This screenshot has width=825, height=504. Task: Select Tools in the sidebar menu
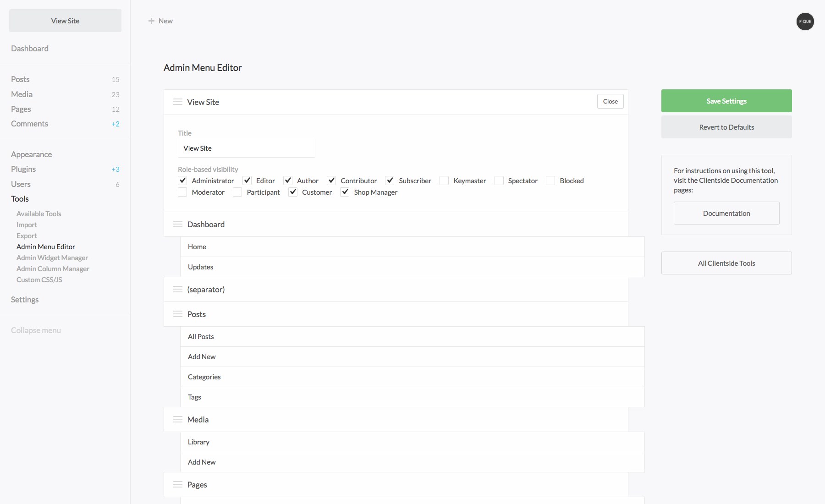tap(20, 198)
